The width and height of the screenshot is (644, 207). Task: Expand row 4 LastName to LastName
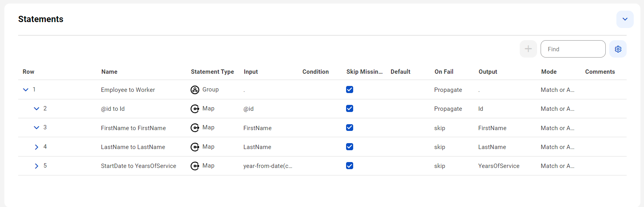tap(36, 147)
